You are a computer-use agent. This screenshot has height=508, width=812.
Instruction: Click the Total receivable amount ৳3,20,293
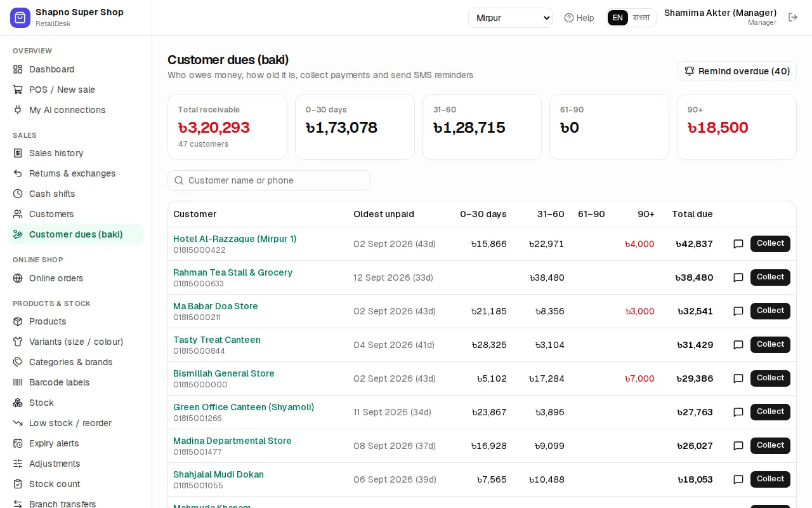214,128
